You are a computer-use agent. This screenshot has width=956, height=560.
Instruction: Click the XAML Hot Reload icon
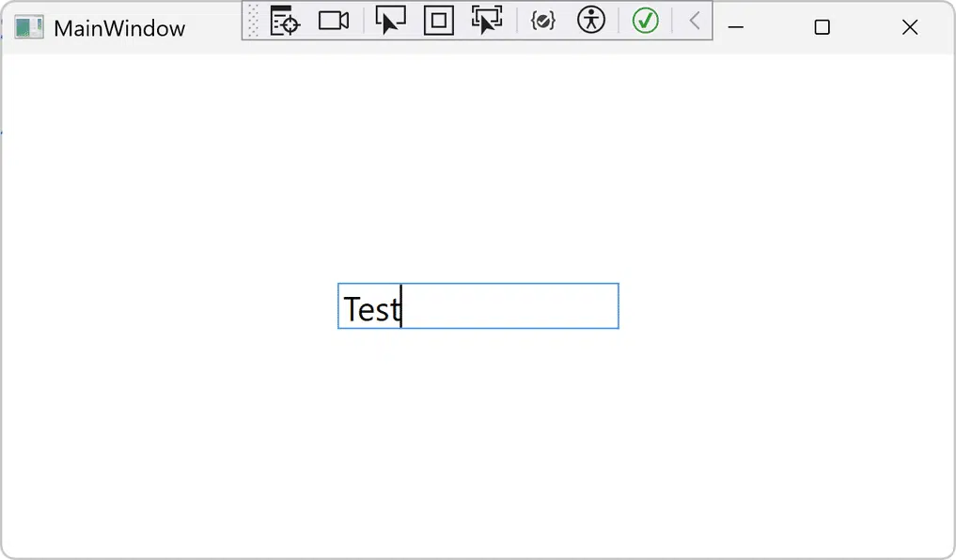coord(542,20)
